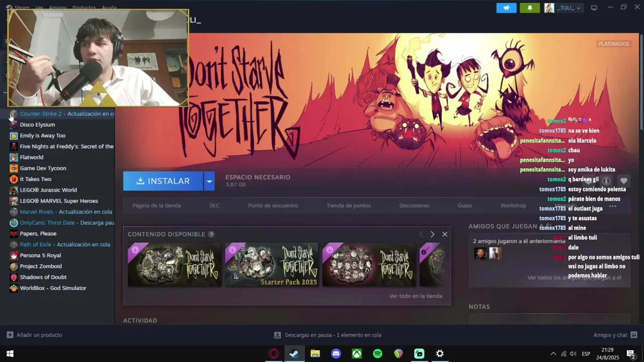Open the Tienda de puntos tab

[349, 205]
